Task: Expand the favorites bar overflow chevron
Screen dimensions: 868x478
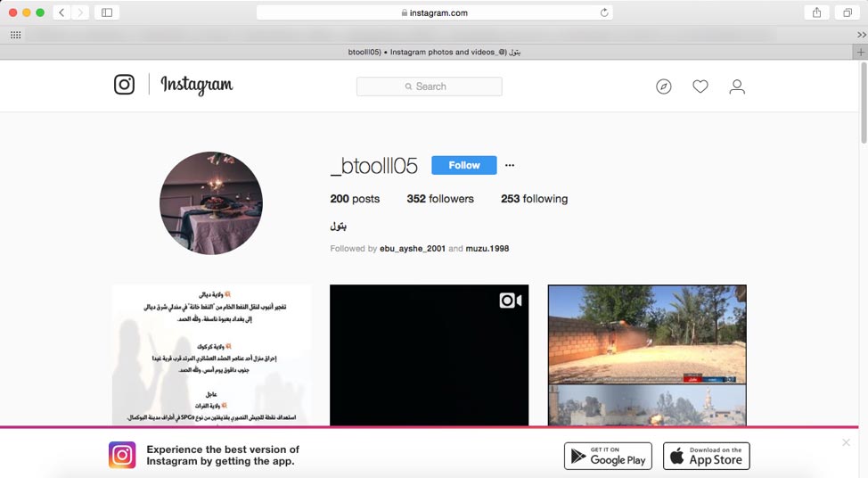Action: 861,35
